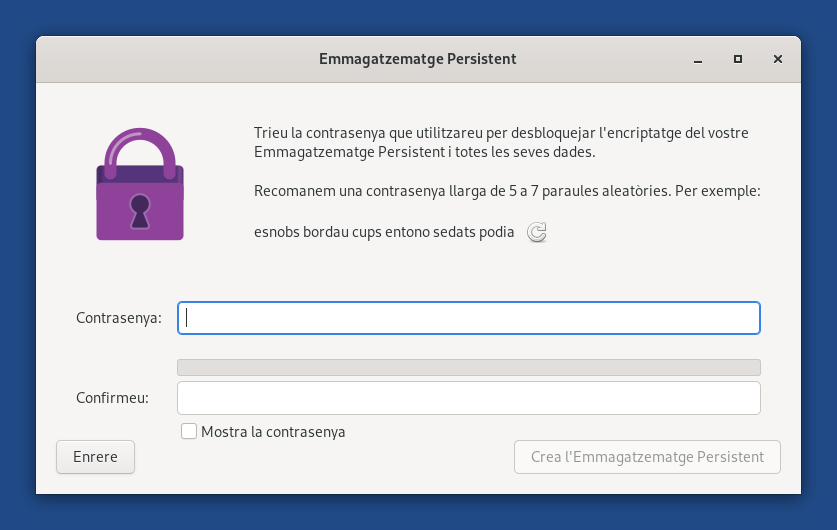This screenshot has width=837, height=530.
Task: Click the example passphrase starting with "esnobs bordau"
Action: pyautogui.click(x=384, y=232)
